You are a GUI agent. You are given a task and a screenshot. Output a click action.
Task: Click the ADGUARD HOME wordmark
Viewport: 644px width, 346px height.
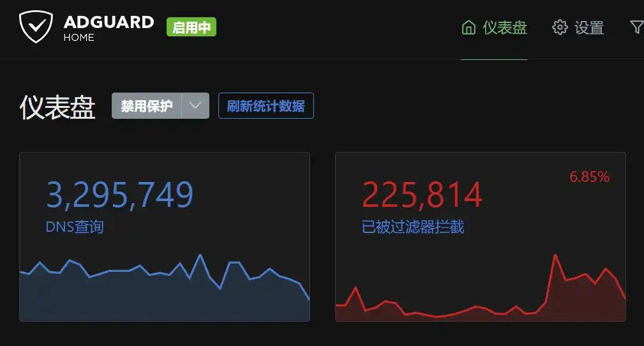109,28
